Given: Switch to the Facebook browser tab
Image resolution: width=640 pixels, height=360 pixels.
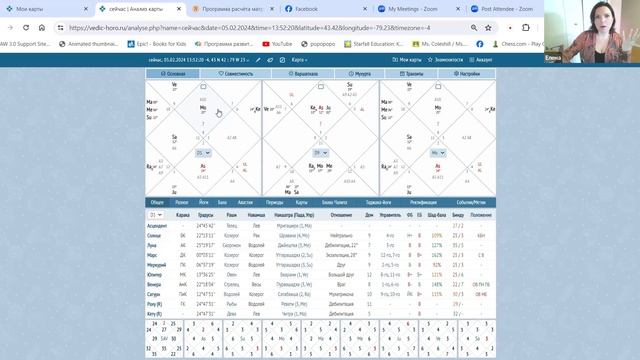Looking at the screenshot, I should point(326,9).
